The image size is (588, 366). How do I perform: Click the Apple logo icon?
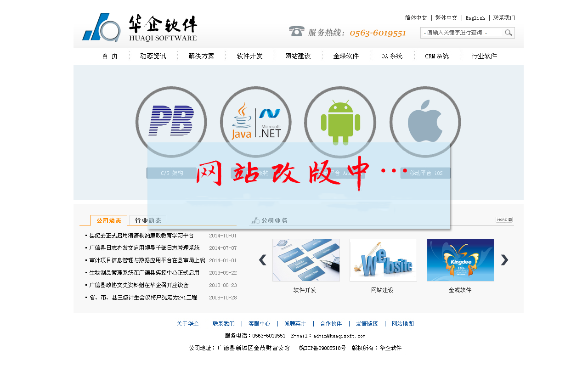pos(425,122)
